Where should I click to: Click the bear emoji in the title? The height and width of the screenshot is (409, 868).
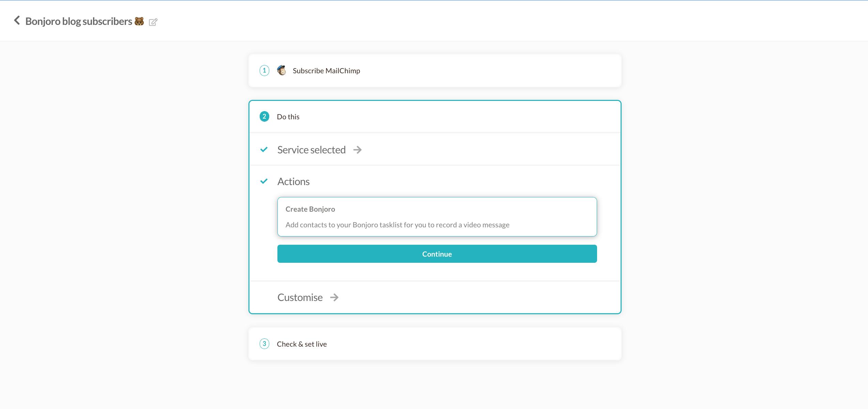[139, 21]
